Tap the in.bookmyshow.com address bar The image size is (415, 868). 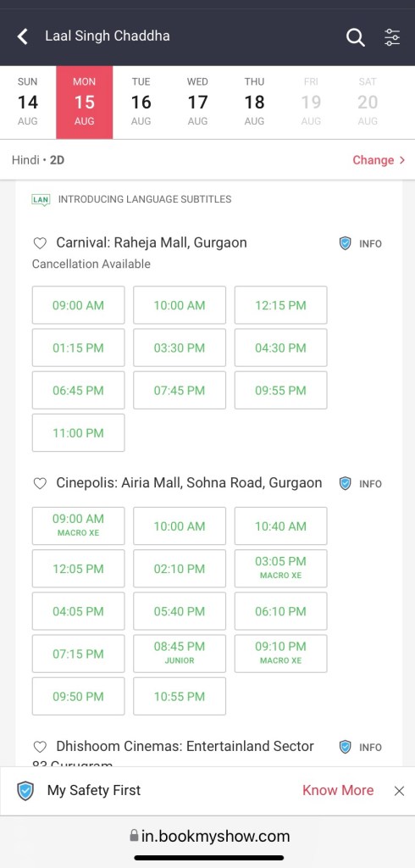point(210,835)
